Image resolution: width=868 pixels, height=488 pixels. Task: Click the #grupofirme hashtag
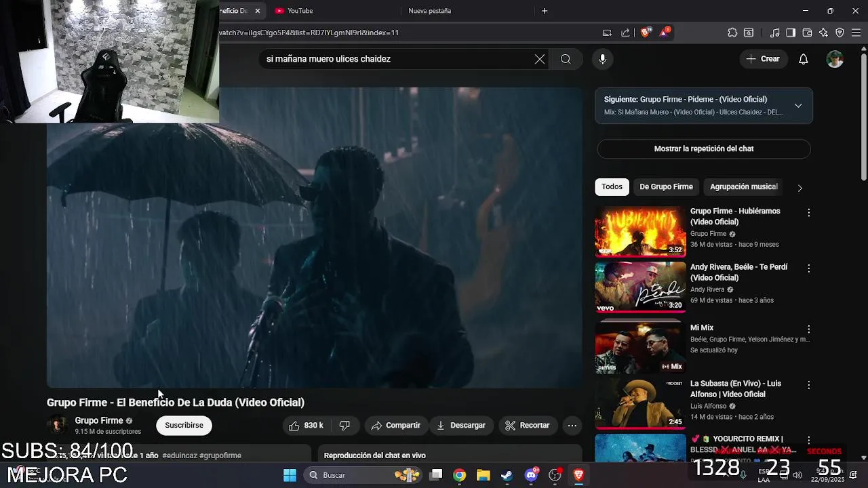(220, 455)
